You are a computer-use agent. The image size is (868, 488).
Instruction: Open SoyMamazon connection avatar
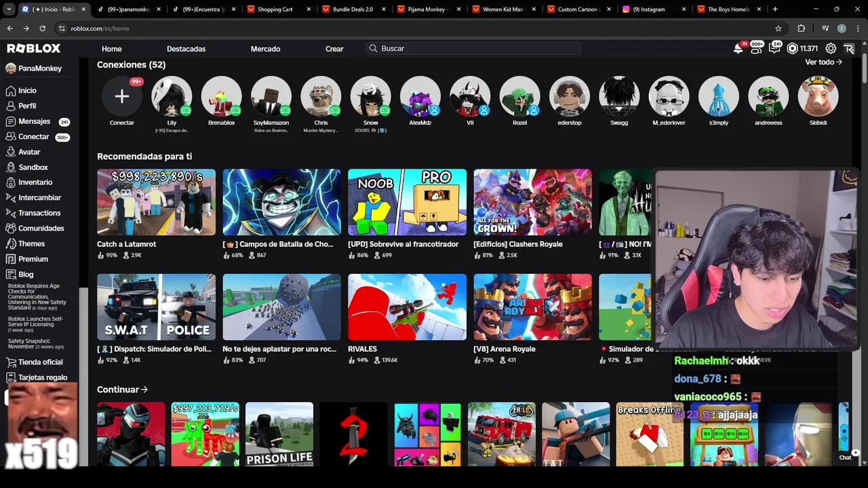coord(271,96)
